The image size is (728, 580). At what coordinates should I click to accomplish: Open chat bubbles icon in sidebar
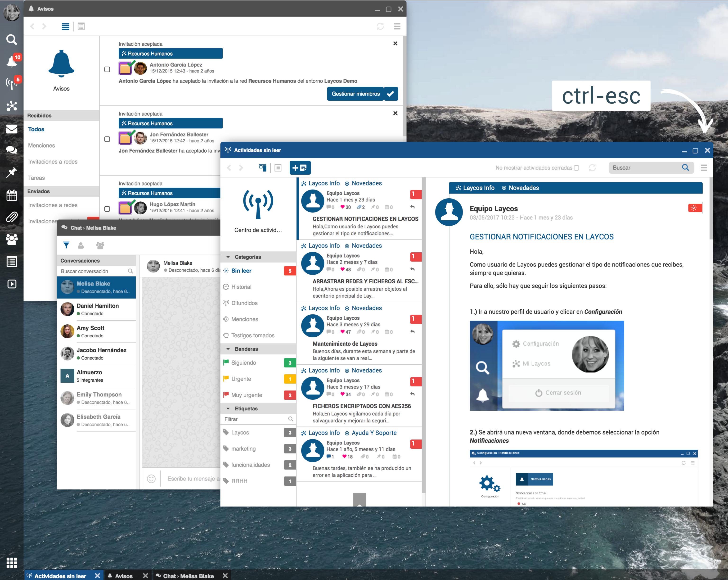pyautogui.click(x=11, y=150)
